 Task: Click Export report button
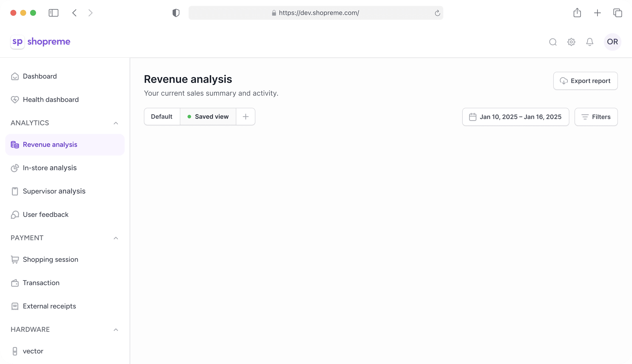585,81
